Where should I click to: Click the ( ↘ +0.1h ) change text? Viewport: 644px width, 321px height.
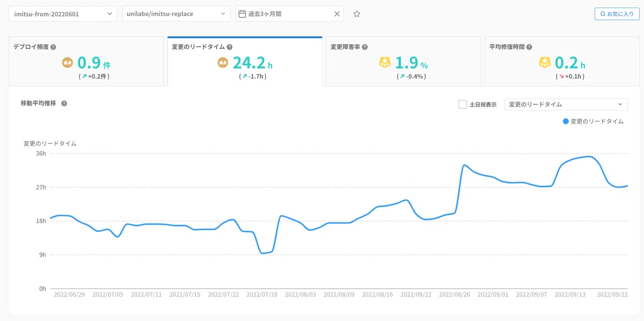coord(570,77)
